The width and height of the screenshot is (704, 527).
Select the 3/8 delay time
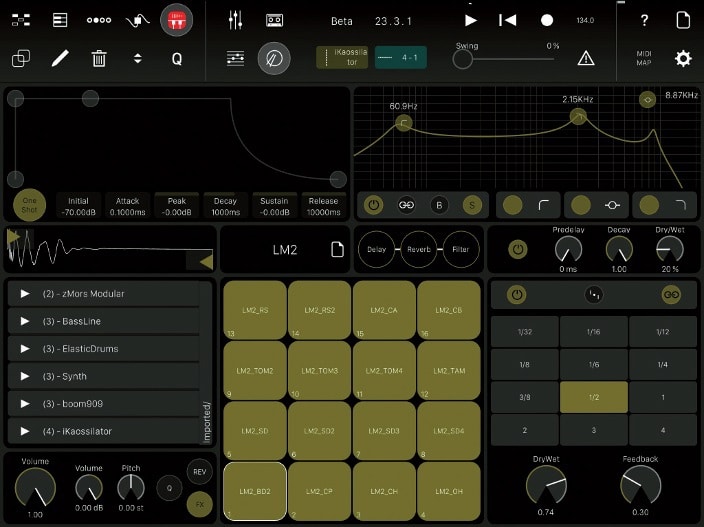tap(524, 397)
